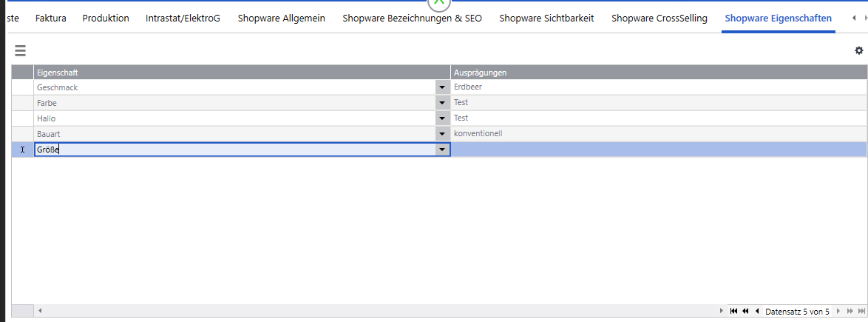Open the grid settings gear icon

(x=858, y=50)
